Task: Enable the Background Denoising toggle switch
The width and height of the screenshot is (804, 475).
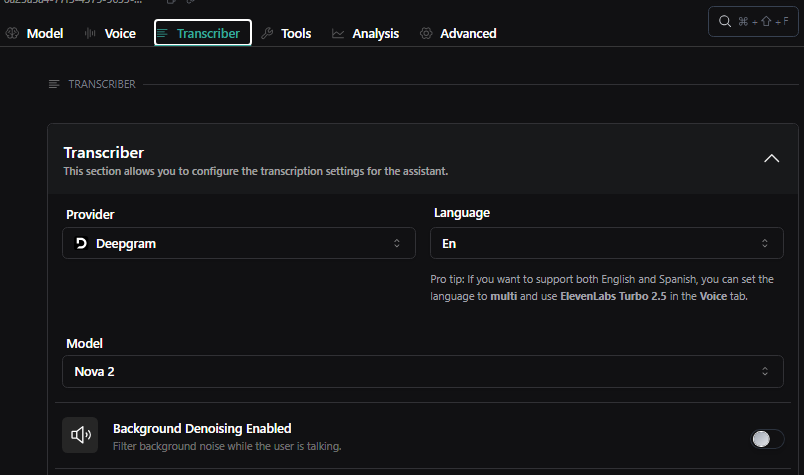Action: (x=767, y=438)
